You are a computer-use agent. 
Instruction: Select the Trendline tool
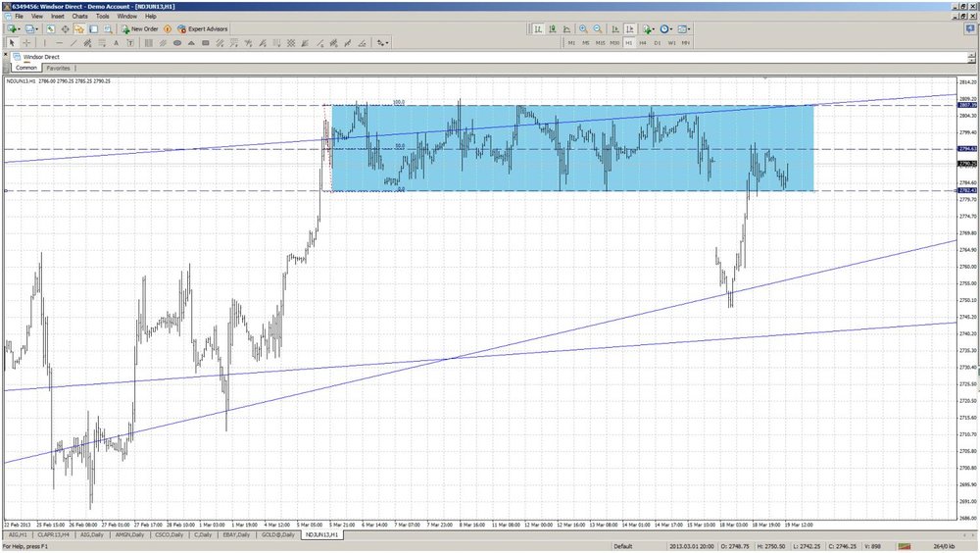pos(73,43)
